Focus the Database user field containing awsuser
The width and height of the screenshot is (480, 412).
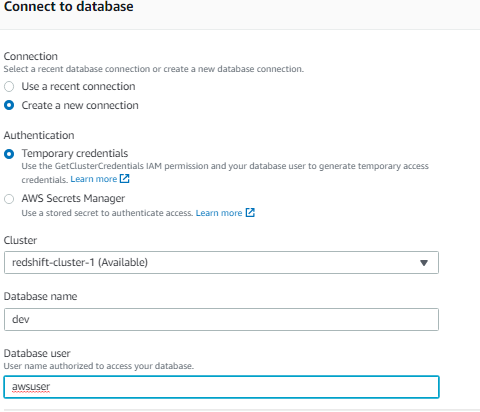coord(221,387)
